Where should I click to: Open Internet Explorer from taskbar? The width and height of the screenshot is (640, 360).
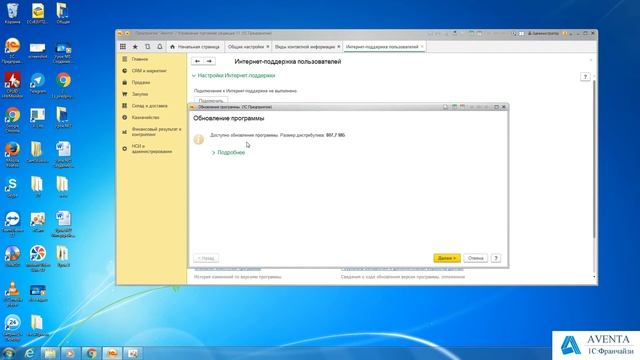point(29,353)
